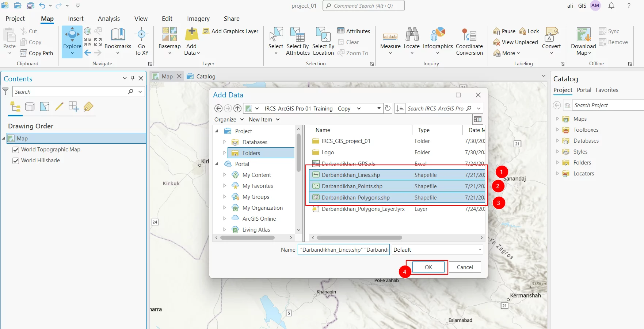Open the Organize dropdown
Screen dimensions: 644x329
point(229,120)
